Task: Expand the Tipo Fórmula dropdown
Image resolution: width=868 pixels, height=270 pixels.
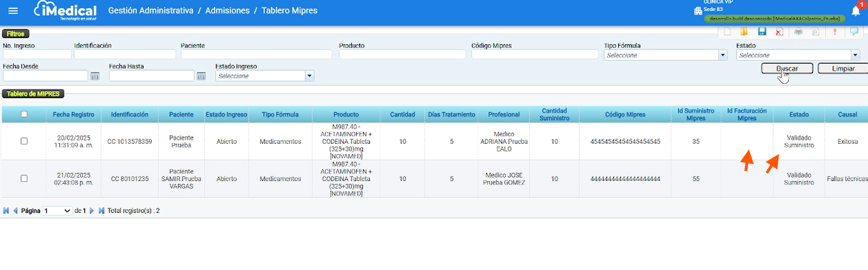Action: pyautogui.click(x=666, y=55)
